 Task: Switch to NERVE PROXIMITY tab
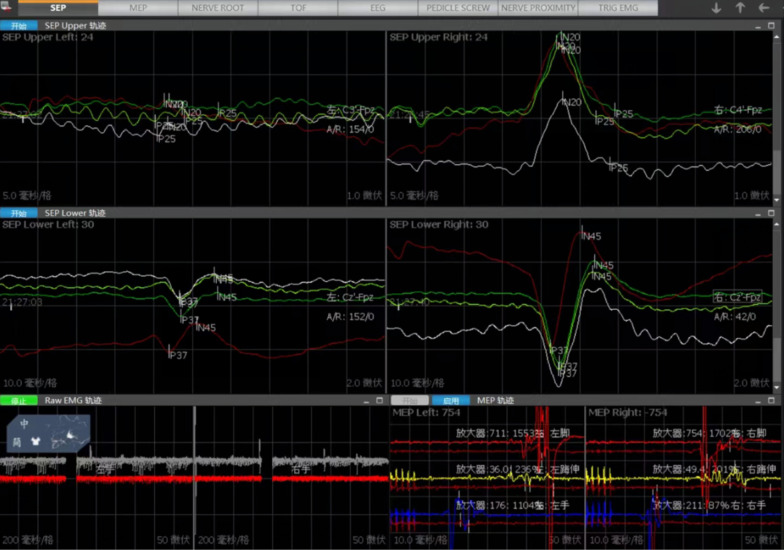538,7
